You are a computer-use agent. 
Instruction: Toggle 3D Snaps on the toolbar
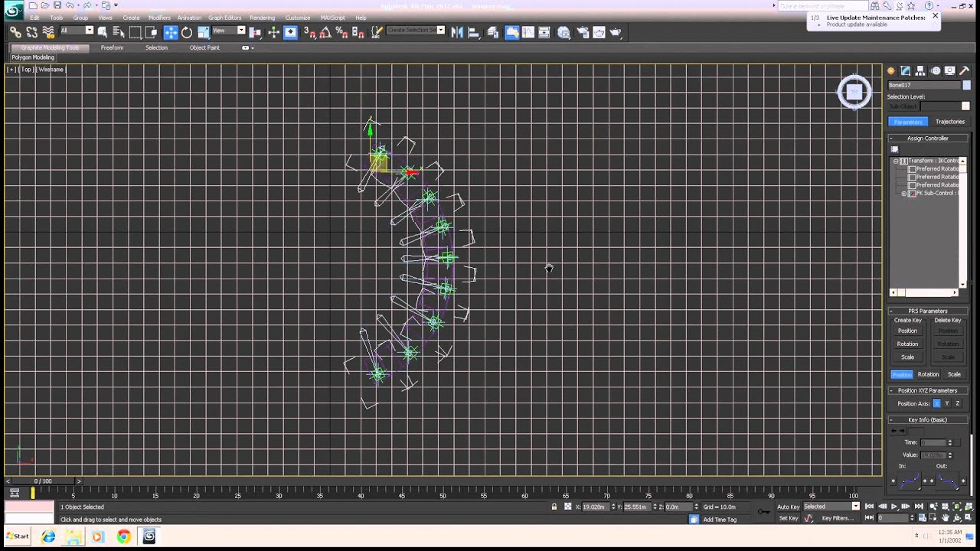(x=309, y=32)
